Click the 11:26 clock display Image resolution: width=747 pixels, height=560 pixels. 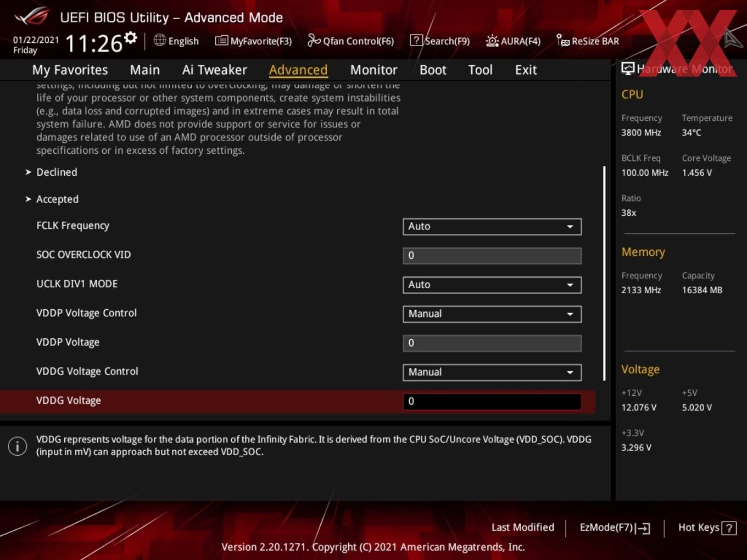tap(93, 43)
